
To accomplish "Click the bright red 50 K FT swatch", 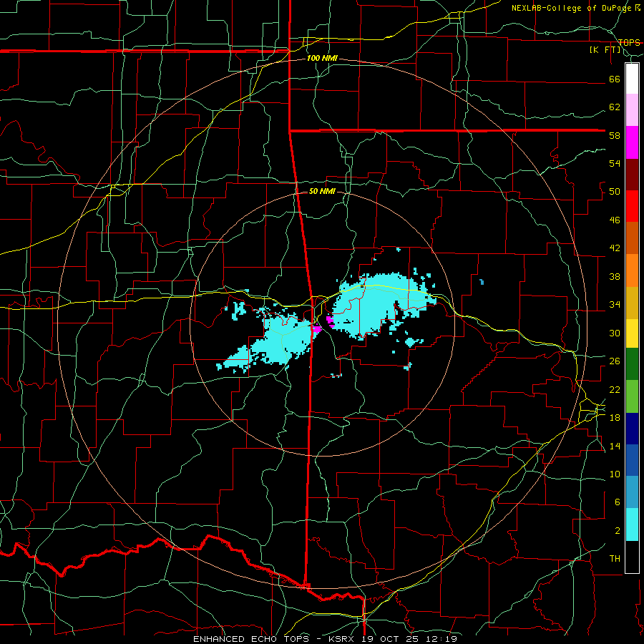I will 632,206.
